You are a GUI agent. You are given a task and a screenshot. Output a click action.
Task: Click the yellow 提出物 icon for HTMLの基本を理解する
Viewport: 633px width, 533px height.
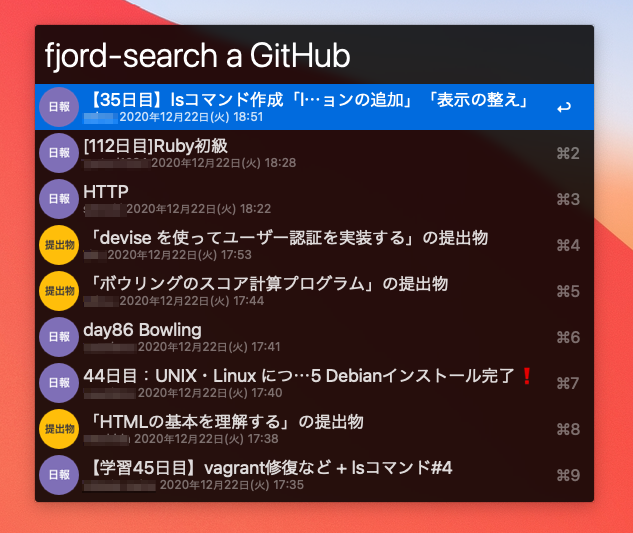click(59, 429)
